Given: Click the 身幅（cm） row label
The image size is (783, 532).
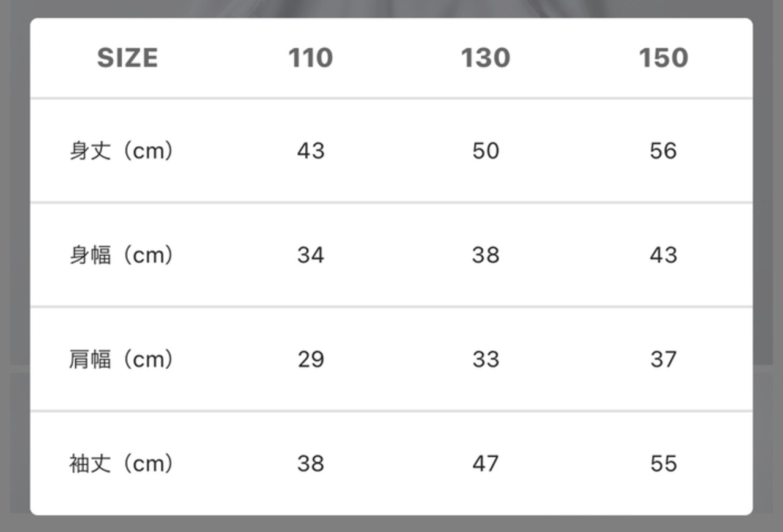Looking at the screenshot, I should pyautogui.click(x=121, y=255).
